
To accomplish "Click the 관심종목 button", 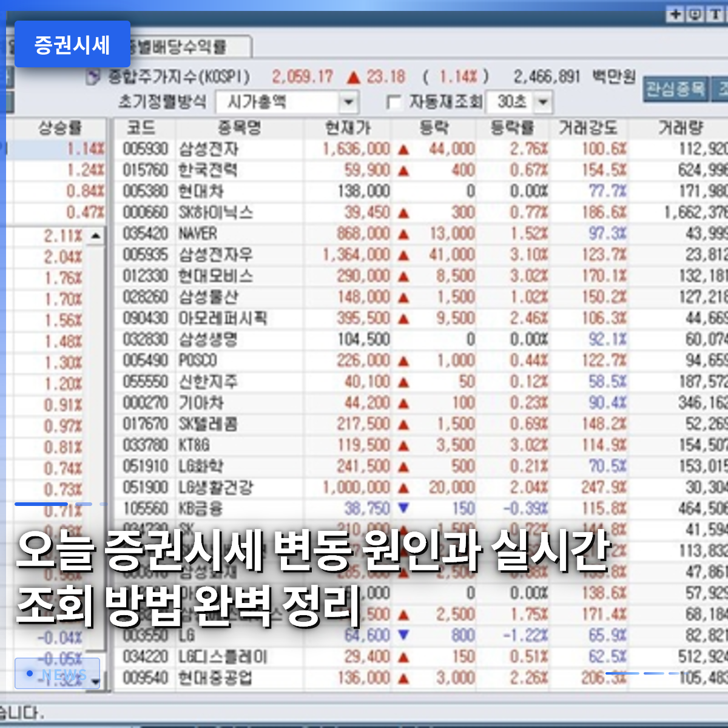I will click(x=675, y=89).
